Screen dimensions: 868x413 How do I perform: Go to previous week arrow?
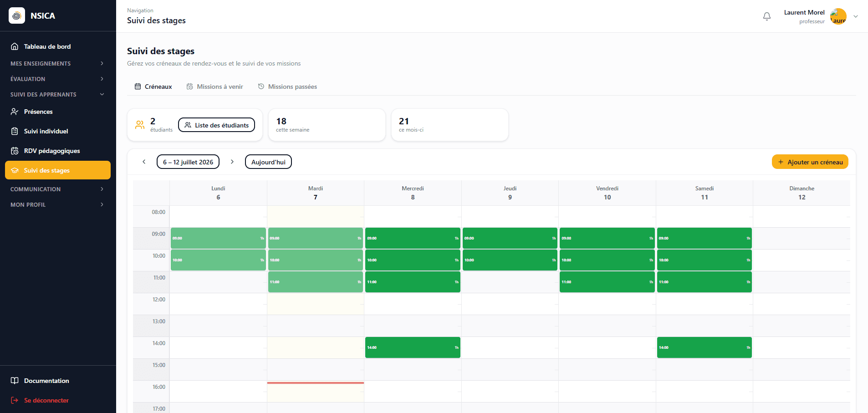click(144, 162)
